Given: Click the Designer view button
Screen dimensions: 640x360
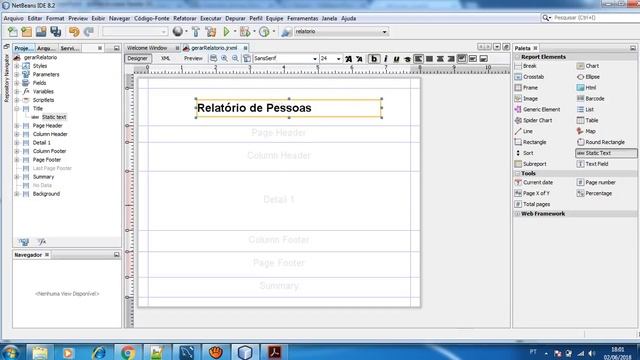Looking at the screenshot, I should (x=138, y=59).
